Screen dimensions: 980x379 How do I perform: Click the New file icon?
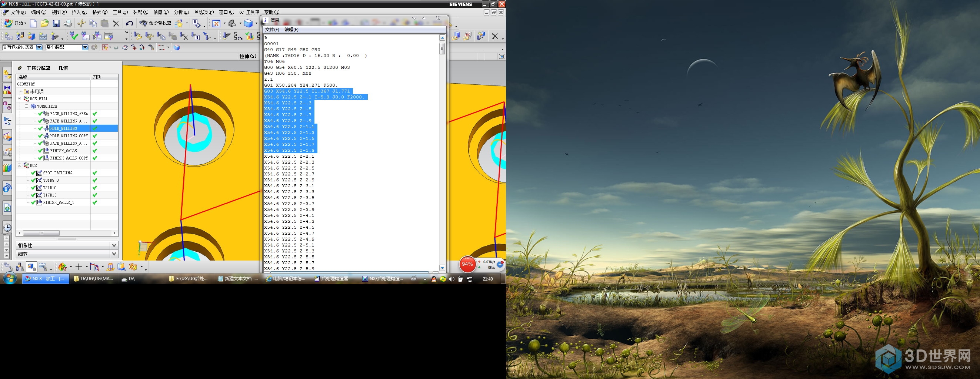[33, 24]
